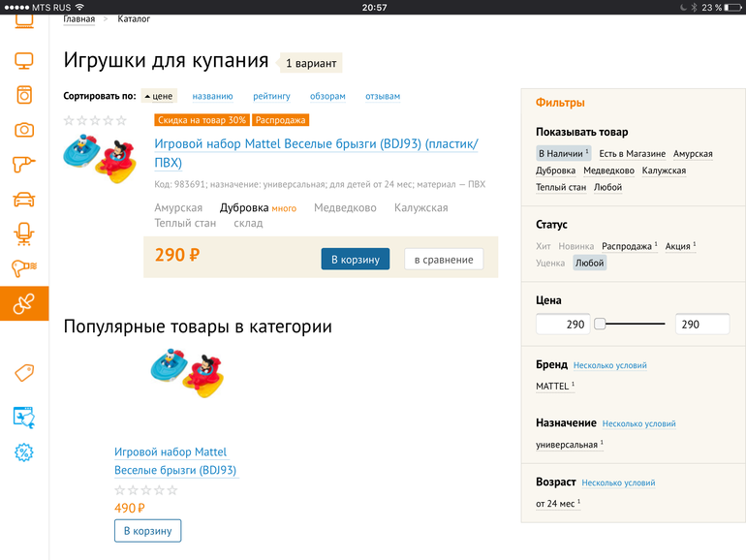Open the office chair furniture category
The height and width of the screenshot is (560, 746).
coord(24,233)
